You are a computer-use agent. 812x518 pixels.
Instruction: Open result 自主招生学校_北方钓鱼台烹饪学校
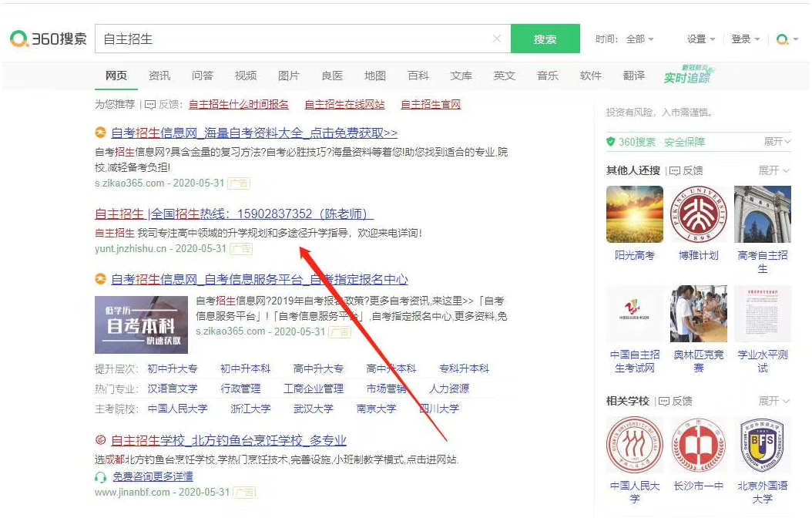[x=228, y=441]
